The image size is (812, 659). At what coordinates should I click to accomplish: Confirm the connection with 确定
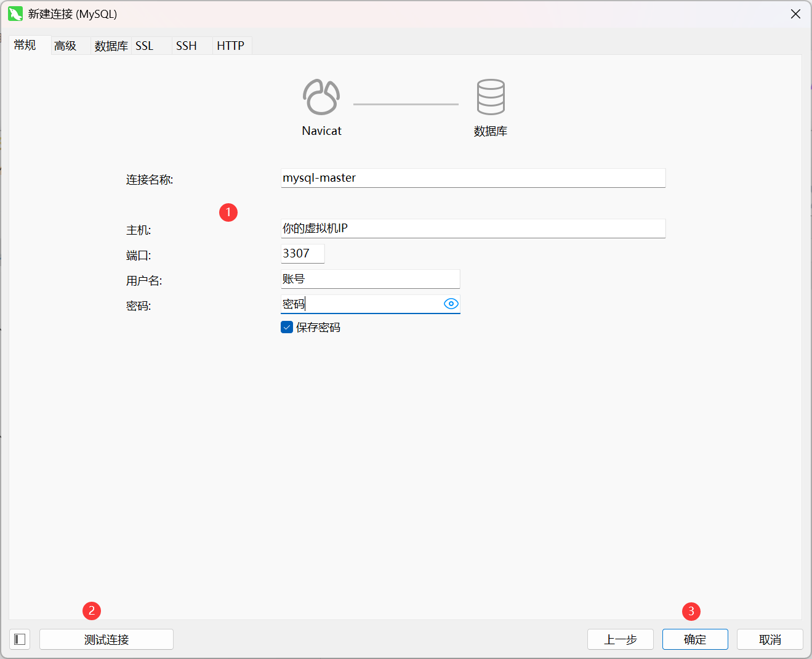(694, 639)
